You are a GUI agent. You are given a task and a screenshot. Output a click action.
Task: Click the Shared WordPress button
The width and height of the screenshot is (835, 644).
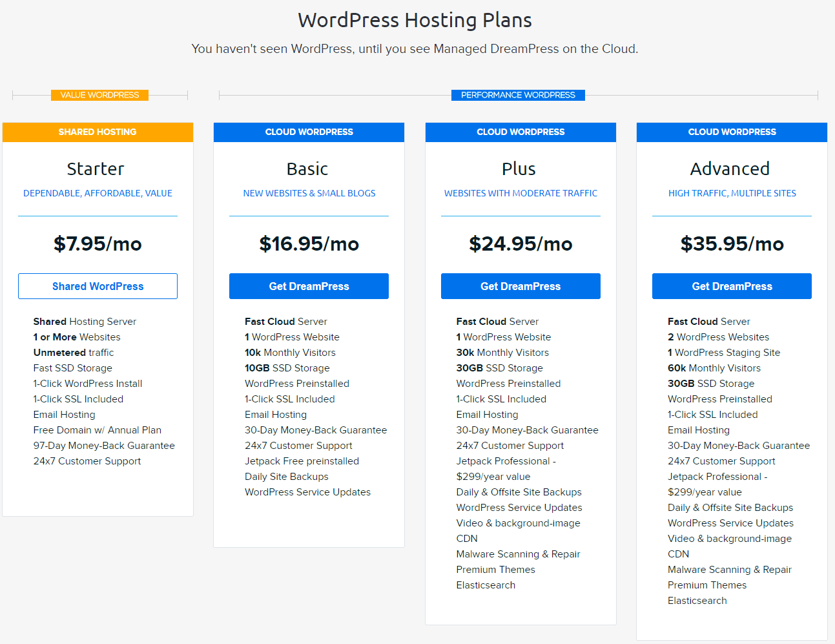(x=98, y=286)
